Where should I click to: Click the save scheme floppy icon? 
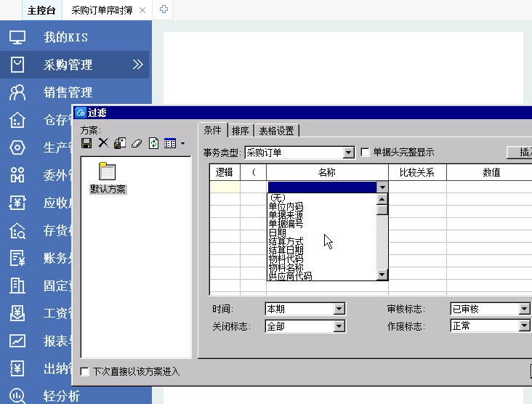click(86, 143)
